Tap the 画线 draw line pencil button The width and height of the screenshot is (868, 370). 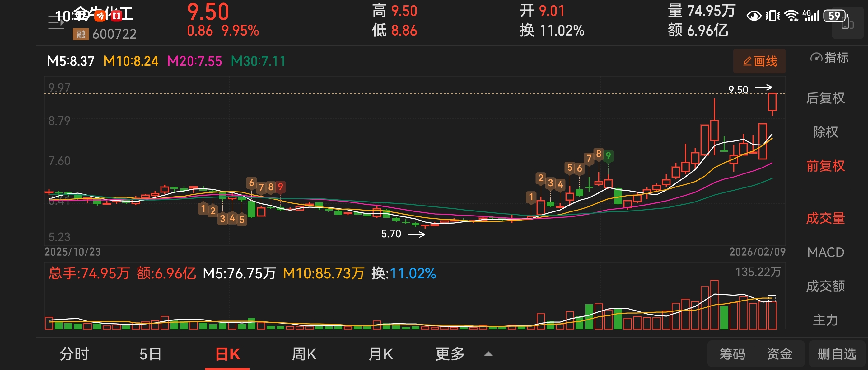point(759,61)
